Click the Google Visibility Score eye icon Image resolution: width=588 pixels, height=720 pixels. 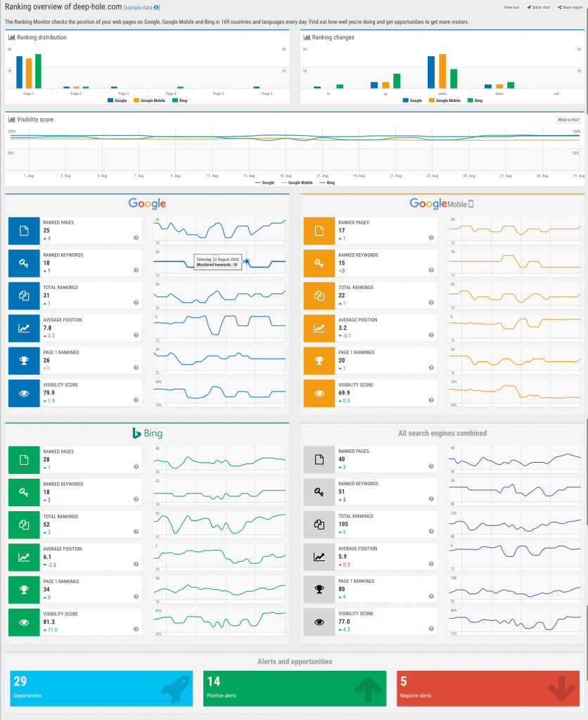24,394
